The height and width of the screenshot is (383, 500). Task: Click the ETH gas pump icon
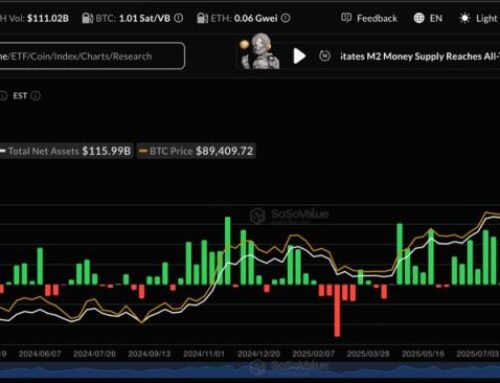(x=202, y=18)
